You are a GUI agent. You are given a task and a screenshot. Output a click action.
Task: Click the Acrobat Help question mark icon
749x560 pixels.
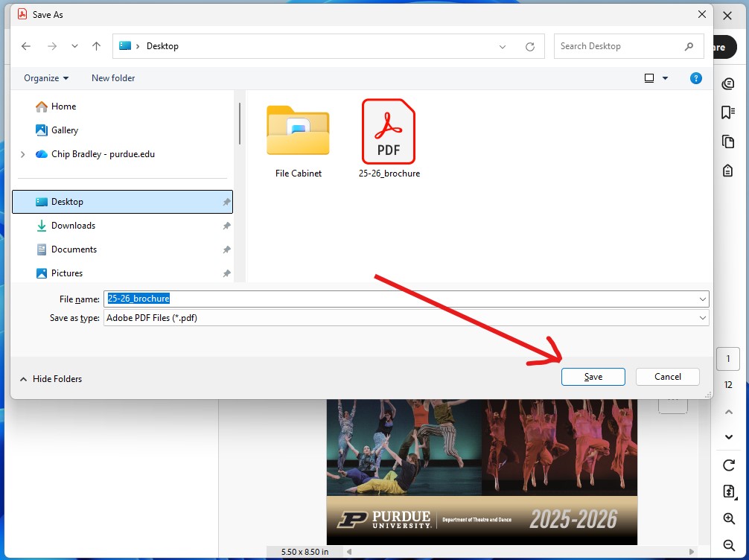pos(695,78)
